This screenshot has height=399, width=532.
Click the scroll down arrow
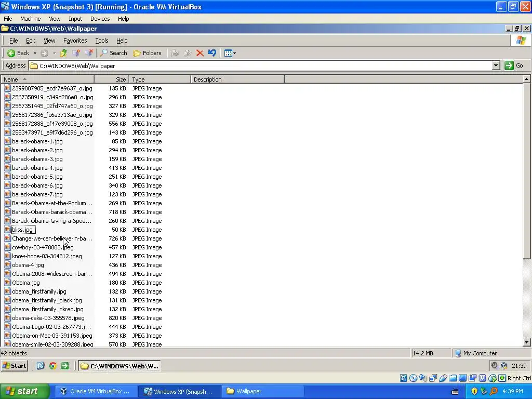(526, 342)
